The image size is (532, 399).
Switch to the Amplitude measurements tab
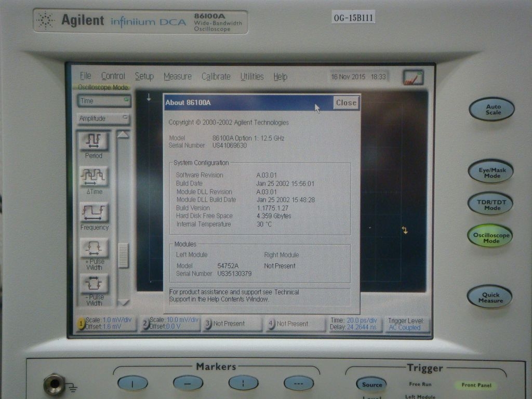(103, 118)
